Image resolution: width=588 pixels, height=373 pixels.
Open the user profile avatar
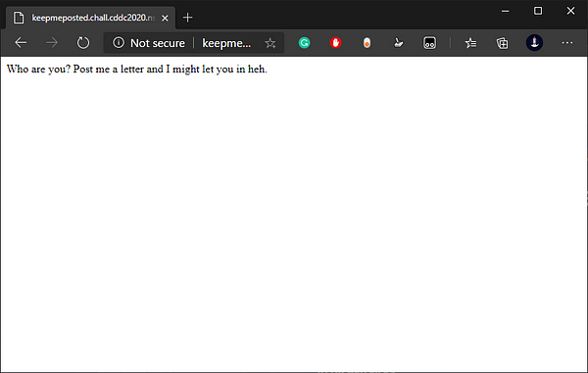click(x=534, y=43)
